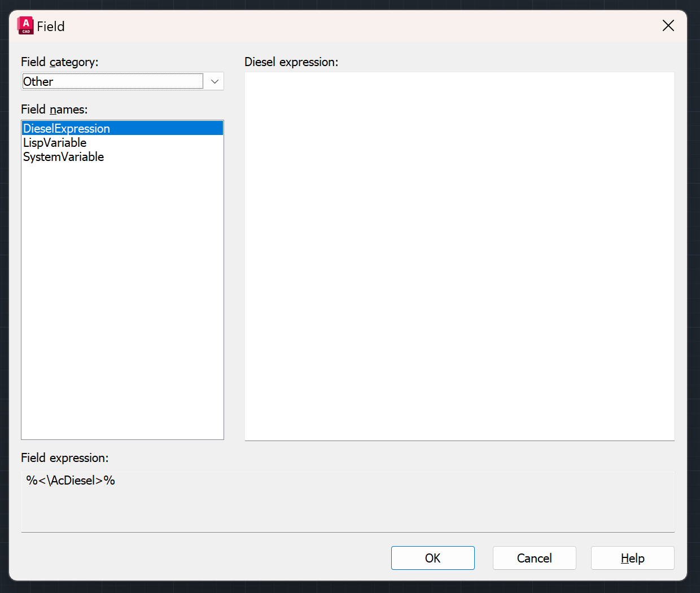Click the %<\AcDiesel>% expression text
Viewport: 700px width, 593px height.
(x=71, y=481)
